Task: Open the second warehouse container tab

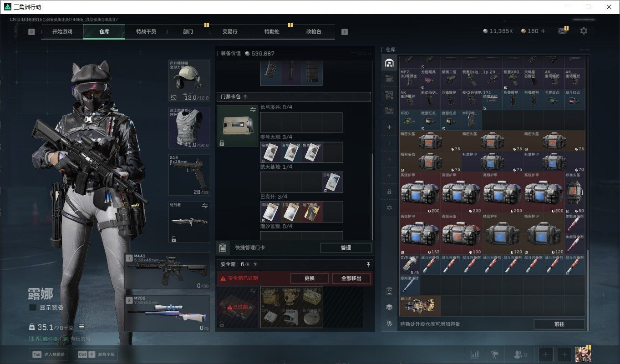Action: [389, 79]
